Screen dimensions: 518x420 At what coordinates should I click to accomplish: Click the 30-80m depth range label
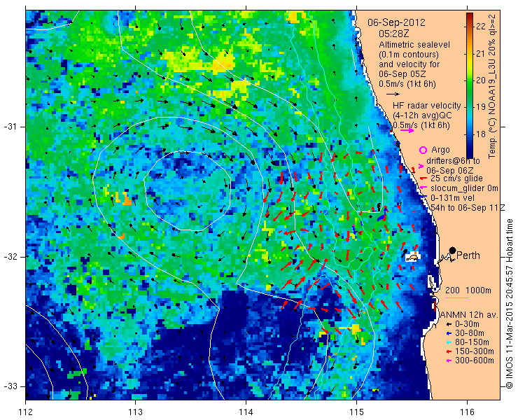click(x=470, y=333)
